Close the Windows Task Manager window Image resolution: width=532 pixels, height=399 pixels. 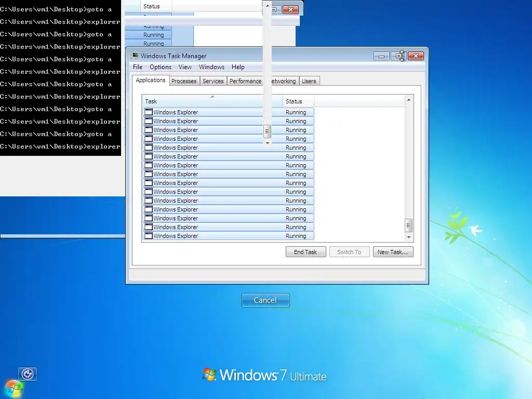pos(416,56)
